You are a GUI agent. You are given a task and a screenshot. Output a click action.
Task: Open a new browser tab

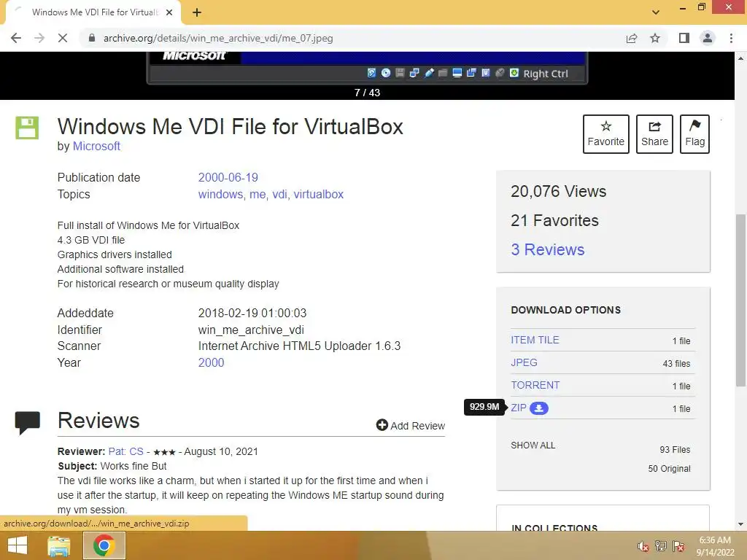[x=197, y=12]
